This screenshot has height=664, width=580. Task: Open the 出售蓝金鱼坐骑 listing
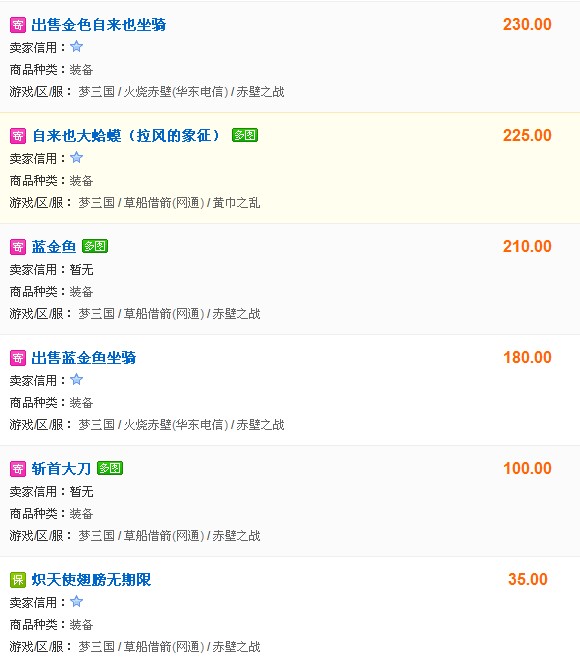(83, 358)
